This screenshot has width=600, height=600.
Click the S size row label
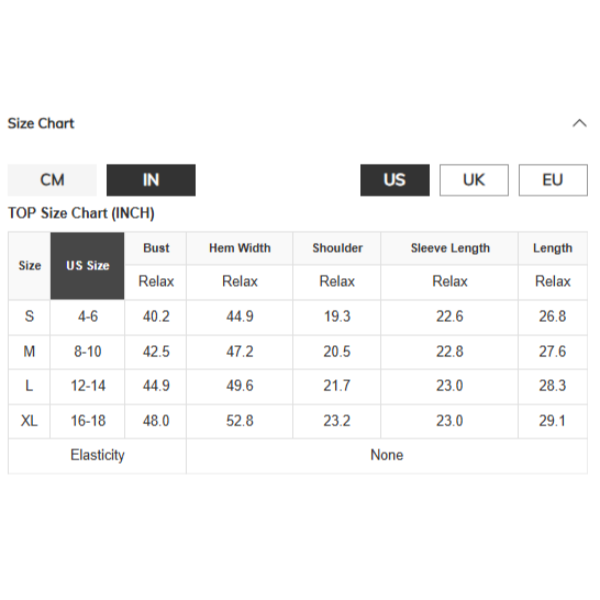[30, 316]
